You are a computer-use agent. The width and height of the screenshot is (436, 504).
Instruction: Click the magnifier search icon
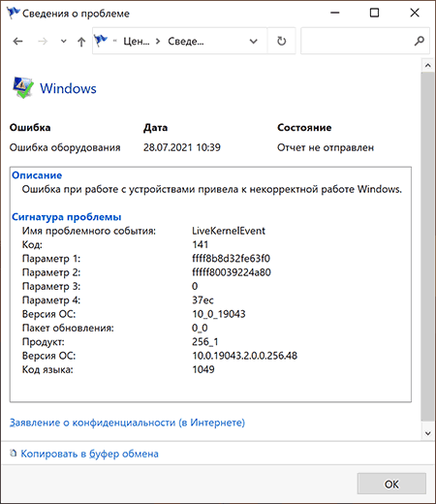coord(420,41)
